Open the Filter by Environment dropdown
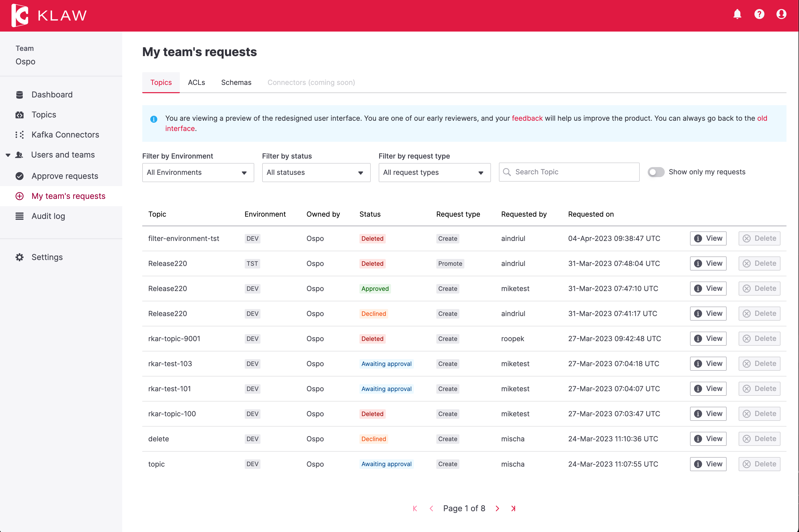The width and height of the screenshot is (799, 532). click(x=198, y=172)
